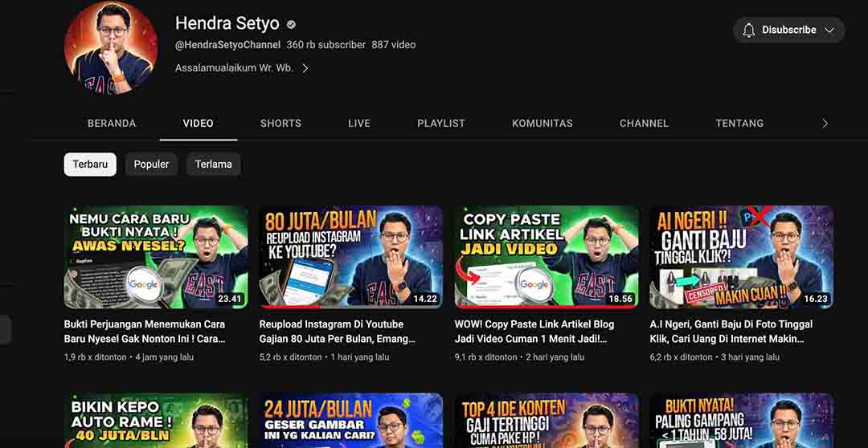
Task: Select the Populer filter chip
Action: pyautogui.click(x=151, y=165)
